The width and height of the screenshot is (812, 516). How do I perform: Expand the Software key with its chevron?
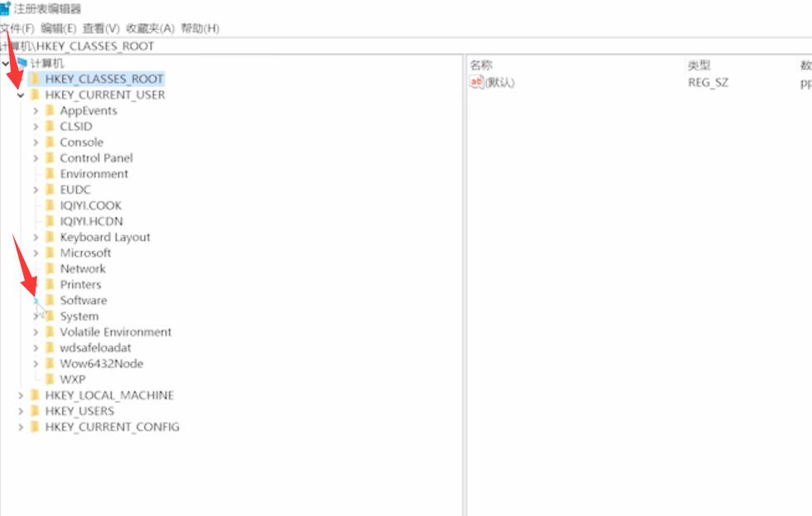coord(35,300)
